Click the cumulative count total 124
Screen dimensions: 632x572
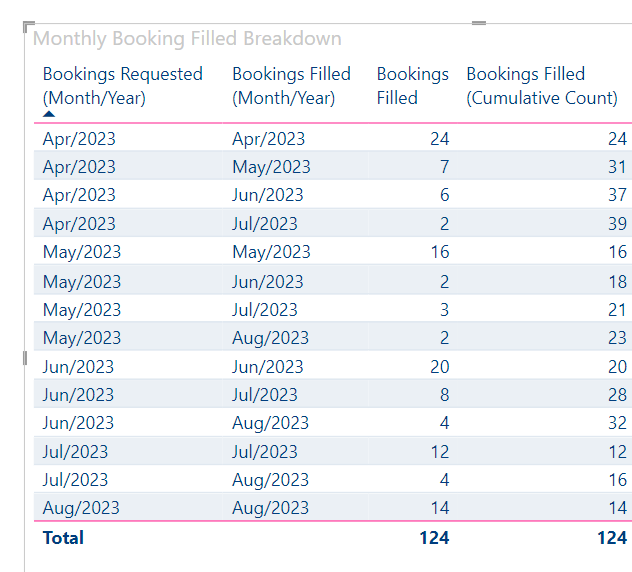click(x=612, y=538)
